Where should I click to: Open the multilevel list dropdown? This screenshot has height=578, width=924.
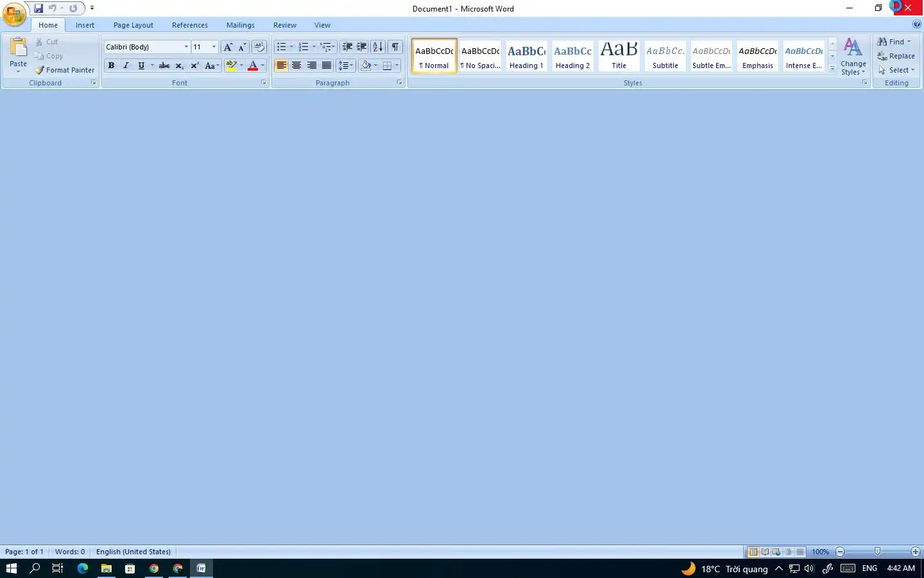tap(334, 47)
